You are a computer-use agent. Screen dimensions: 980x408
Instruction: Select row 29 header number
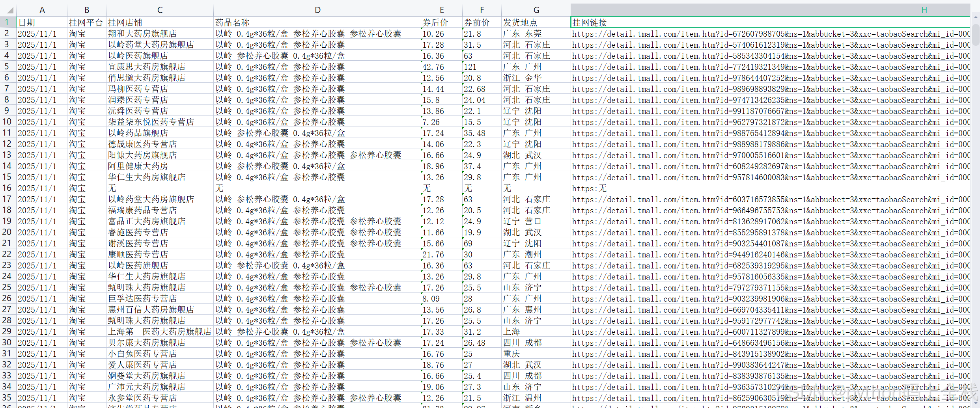(7, 332)
